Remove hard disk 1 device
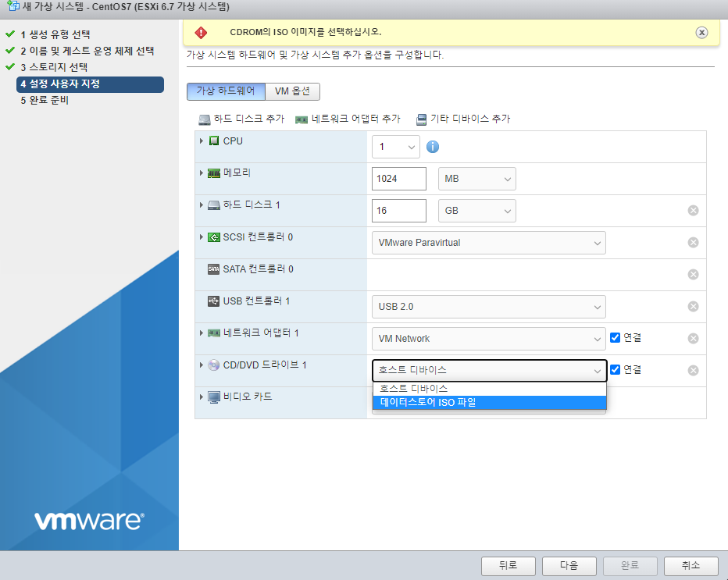The image size is (728, 580). pyautogui.click(x=693, y=211)
